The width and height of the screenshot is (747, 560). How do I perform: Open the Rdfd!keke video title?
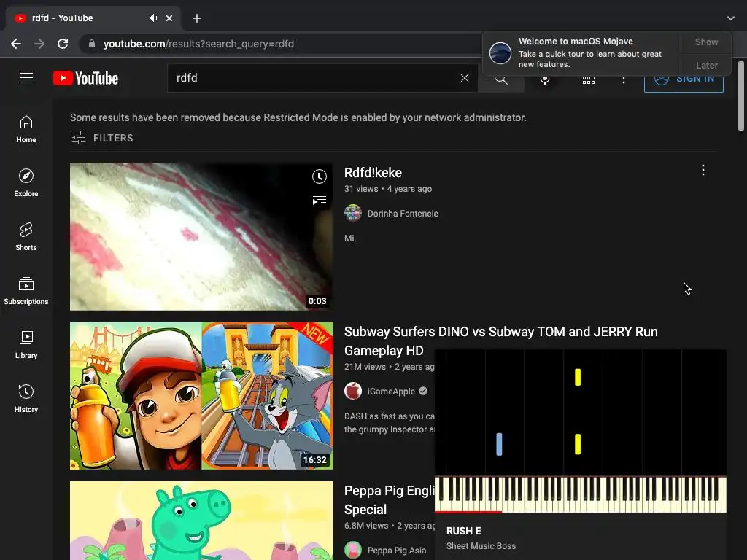(x=373, y=173)
